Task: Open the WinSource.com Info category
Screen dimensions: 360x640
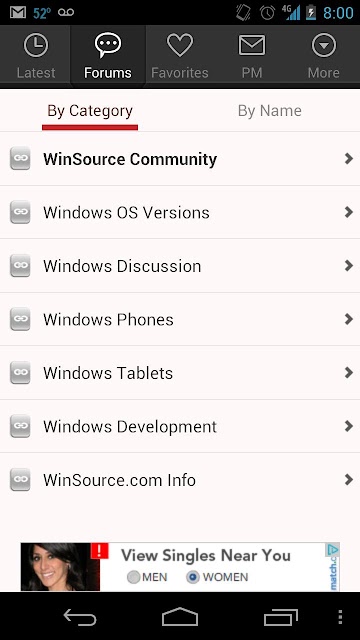Action: click(180, 480)
